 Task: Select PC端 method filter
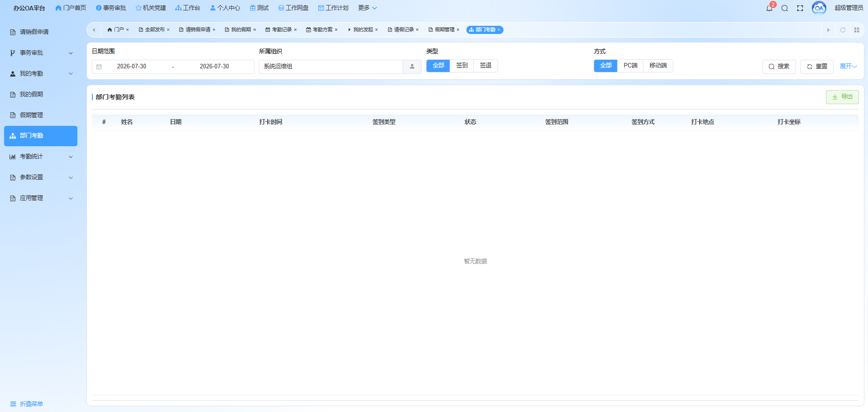click(x=630, y=66)
